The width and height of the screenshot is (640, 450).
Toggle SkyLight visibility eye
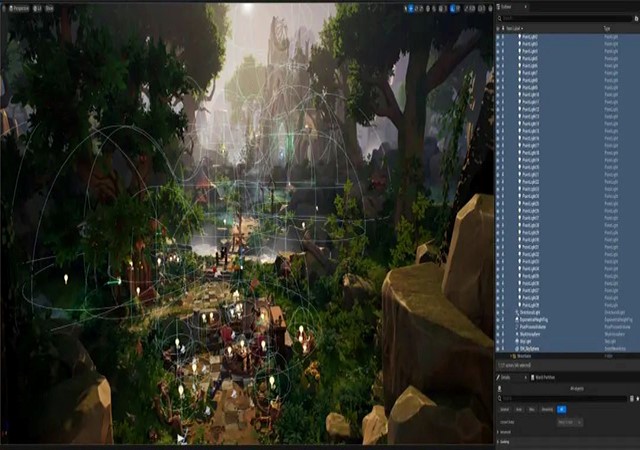click(x=498, y=341)
